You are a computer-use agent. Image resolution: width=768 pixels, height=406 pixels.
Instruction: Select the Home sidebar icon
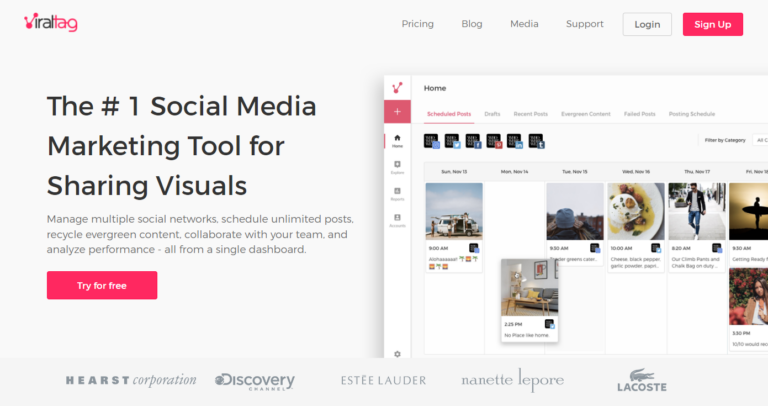click(x=397, y=141)
